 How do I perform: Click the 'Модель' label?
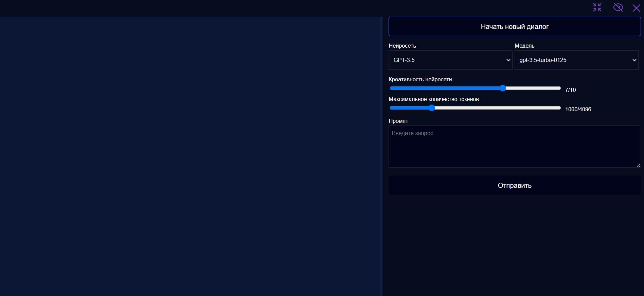524,46
